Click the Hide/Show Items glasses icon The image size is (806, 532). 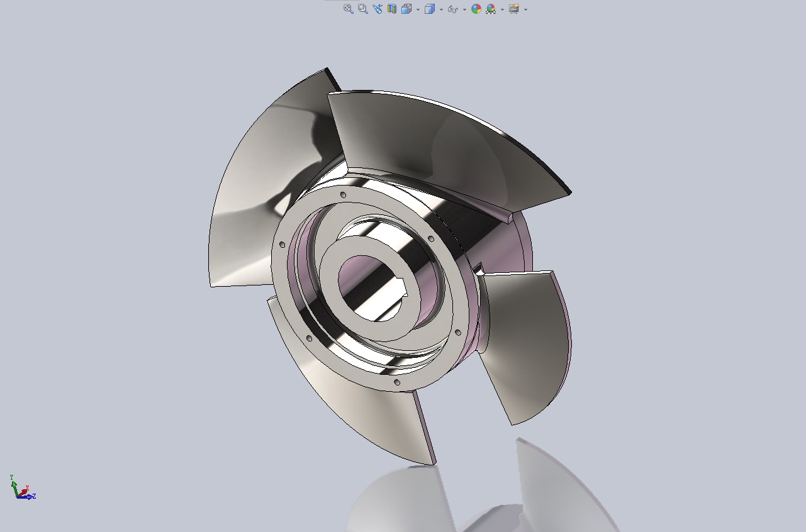[452, 9]
